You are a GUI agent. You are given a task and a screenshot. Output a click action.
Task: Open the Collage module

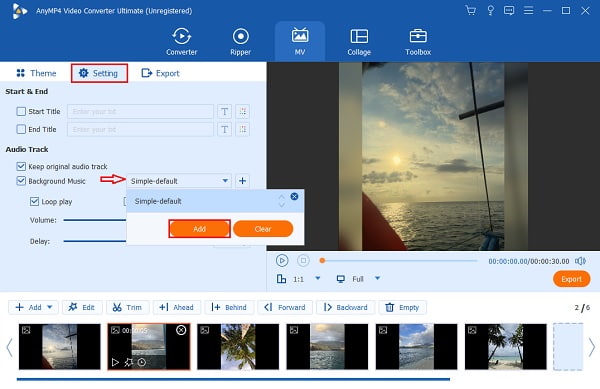pyautogui.click(x=359, y=42)
